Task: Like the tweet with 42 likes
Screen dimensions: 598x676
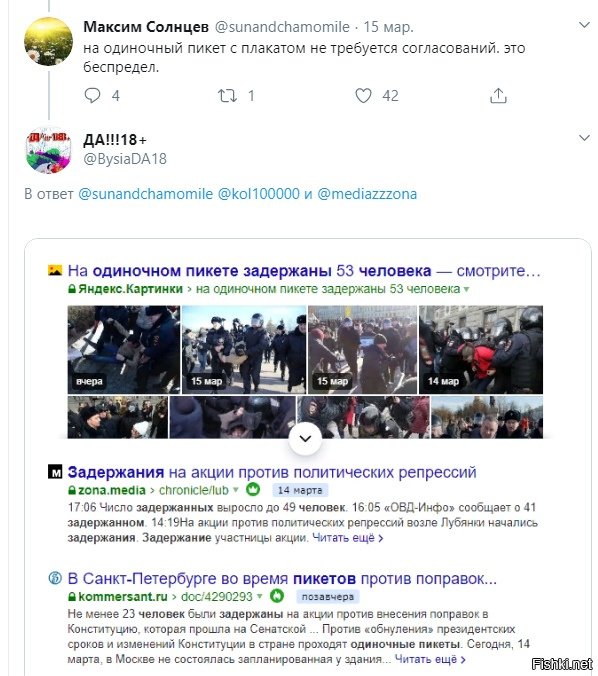Action: click(363, 95)
